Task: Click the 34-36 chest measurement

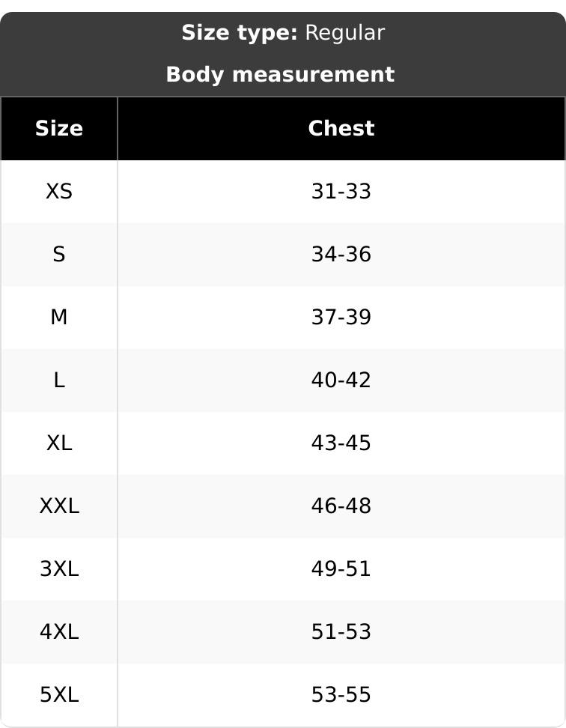Action: tap(341, 255)
